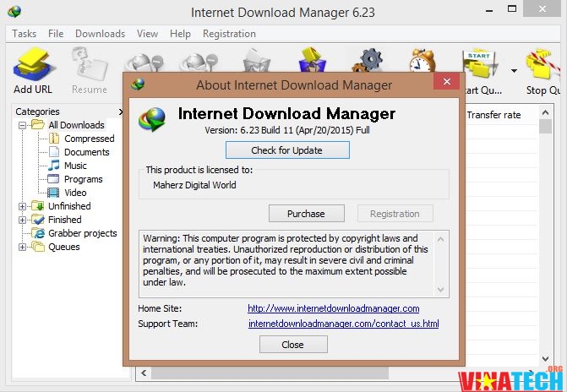The height and width of the screenshot is (392, 567).
Task: Click the Stop Queue toolbar icon
Action: [542, 65]
